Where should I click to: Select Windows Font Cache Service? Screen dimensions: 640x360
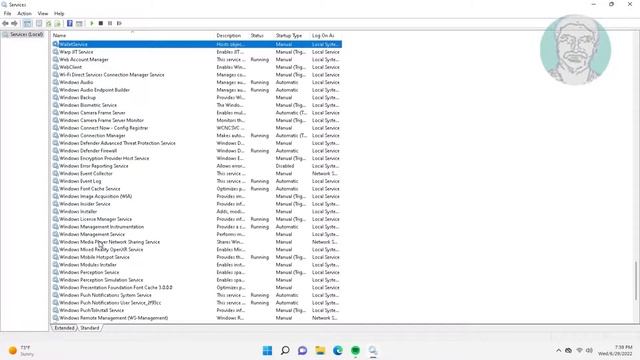click(197, 189)
